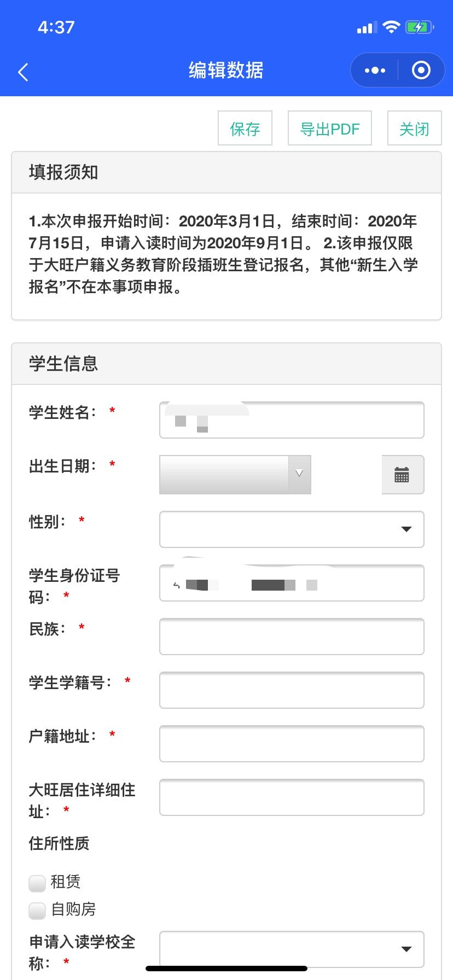
Task: Open the 申请入读学校全称 dropdown
Action: 292,949
